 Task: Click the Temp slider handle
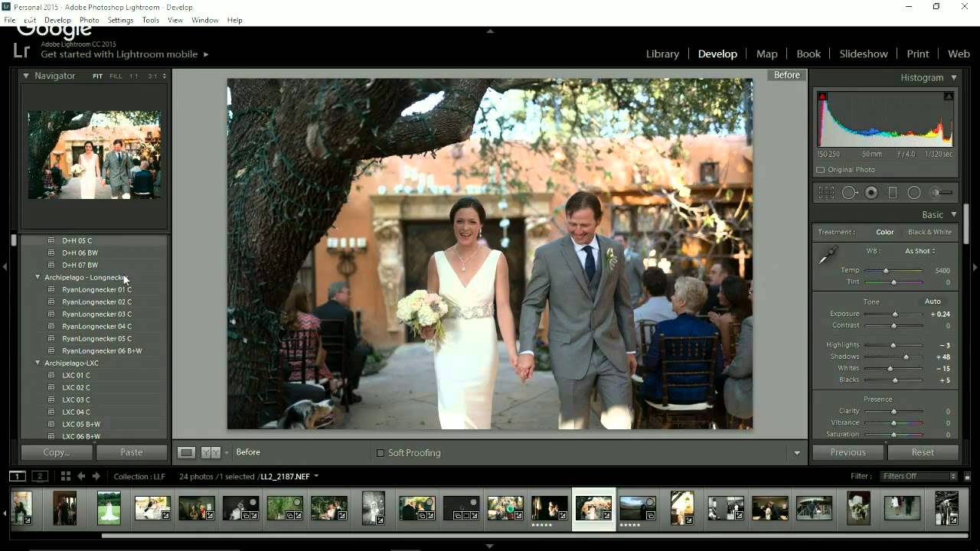886,270
